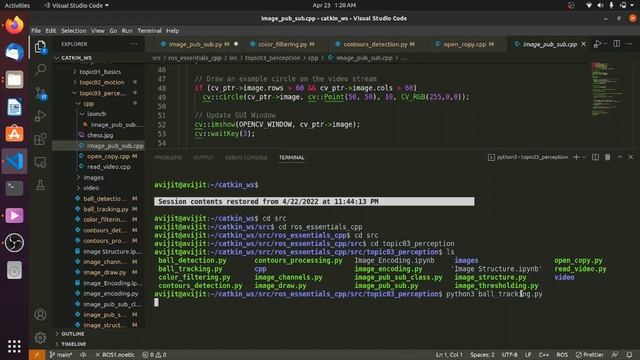Show Applications grid in dock
This screenshot has height=360, width=640.
(x=14, y=346)
